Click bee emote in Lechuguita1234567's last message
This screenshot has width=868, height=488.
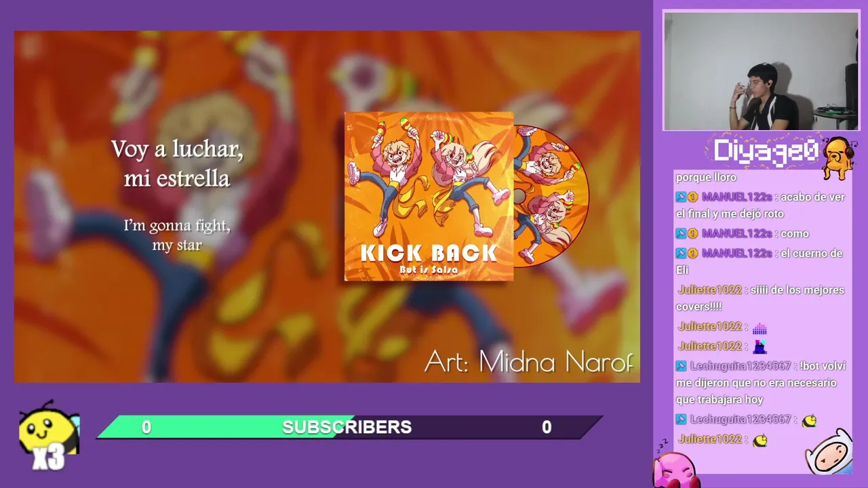point(809,421)
